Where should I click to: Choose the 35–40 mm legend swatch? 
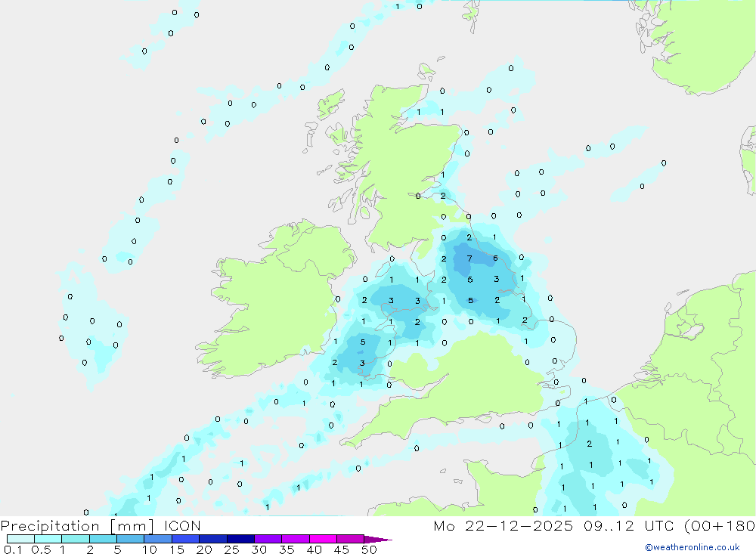[x=296, y=539]
